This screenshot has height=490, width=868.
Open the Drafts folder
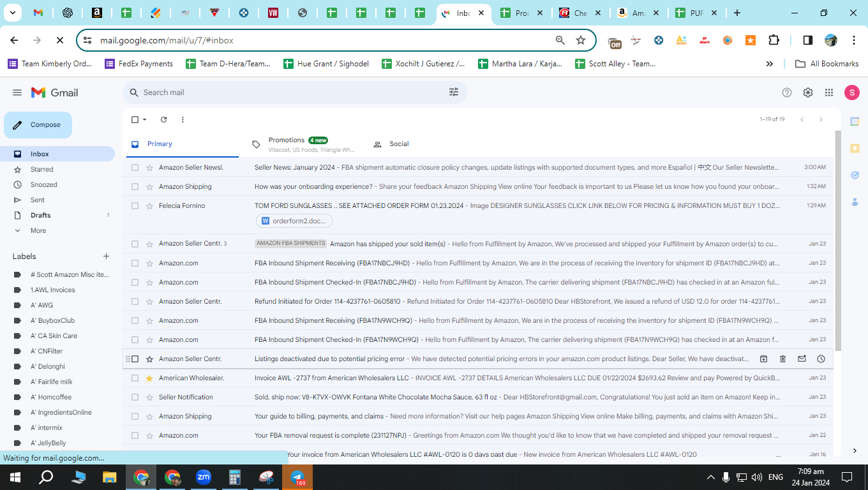40,215
